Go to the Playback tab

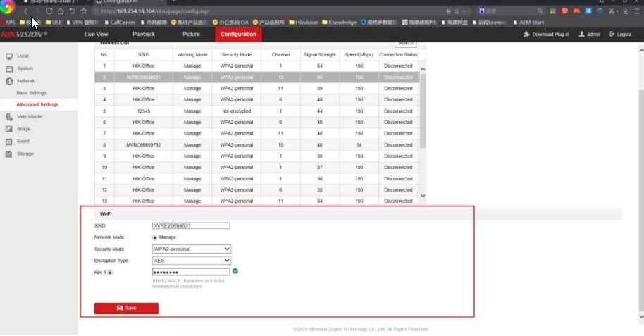click(144, 34)
